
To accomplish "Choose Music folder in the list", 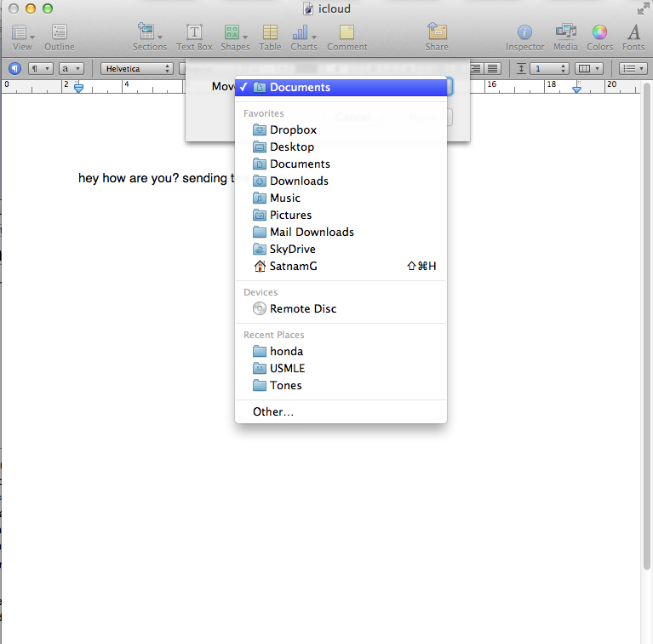I will [x=341, y=198].
